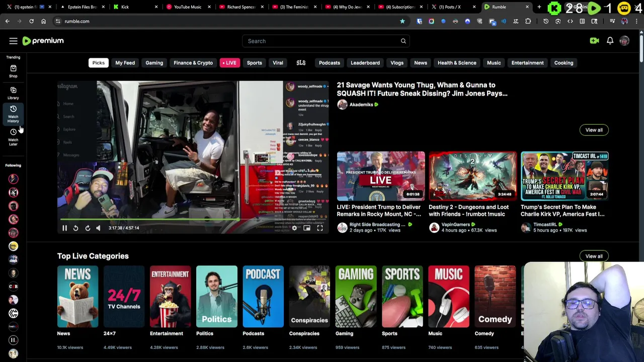Open Right Side Broadcasting channel link
Screen dimensions: 644x362
click(377, 225)
